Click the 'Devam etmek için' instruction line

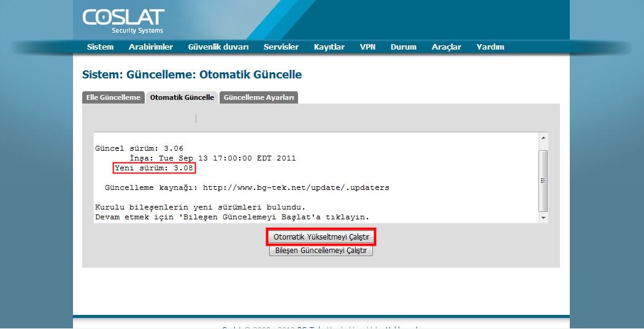(232, 217)
